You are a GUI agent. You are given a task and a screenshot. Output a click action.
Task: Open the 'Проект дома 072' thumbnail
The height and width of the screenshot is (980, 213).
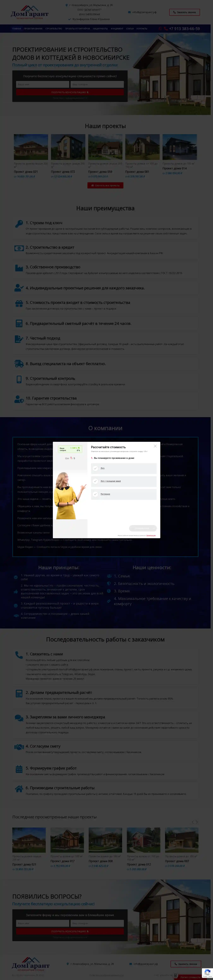click(68, 147)
